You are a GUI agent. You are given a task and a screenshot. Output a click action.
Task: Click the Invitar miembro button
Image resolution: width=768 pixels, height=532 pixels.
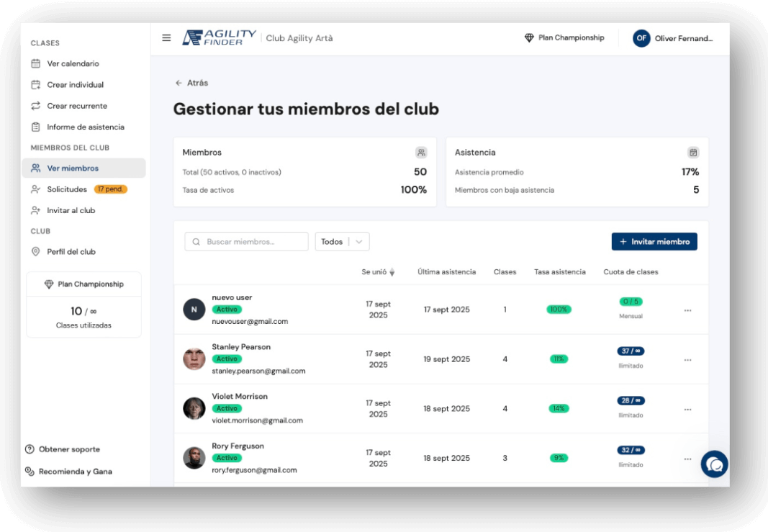654,241
